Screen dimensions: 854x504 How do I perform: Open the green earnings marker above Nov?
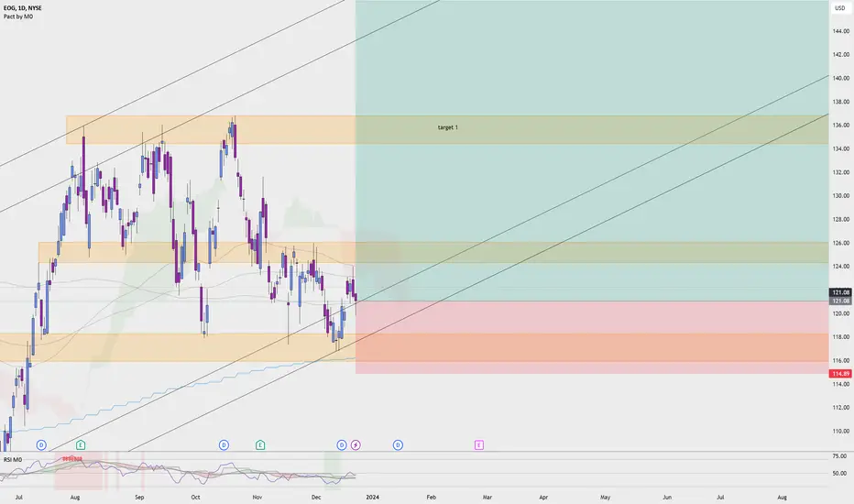click(x=260, y=445)
